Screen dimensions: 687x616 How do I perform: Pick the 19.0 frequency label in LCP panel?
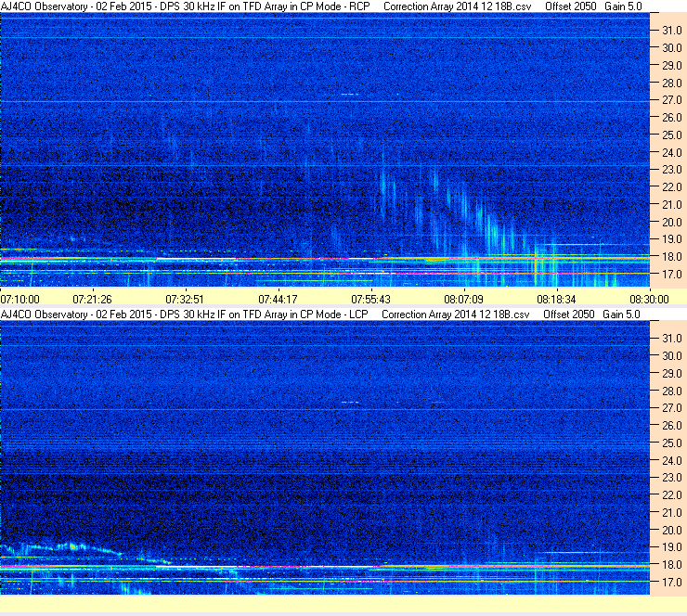coord(671,547)
